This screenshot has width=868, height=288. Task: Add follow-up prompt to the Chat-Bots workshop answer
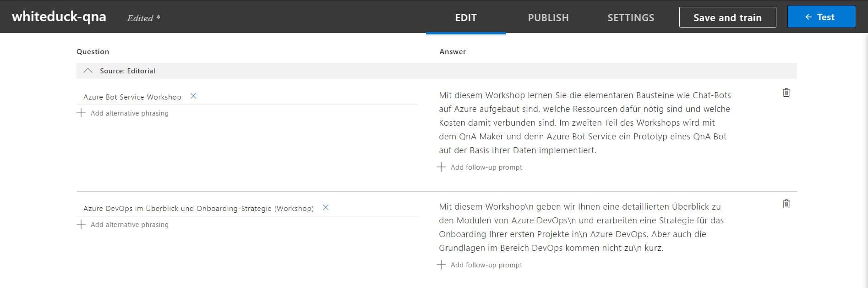tap(480, 167)
